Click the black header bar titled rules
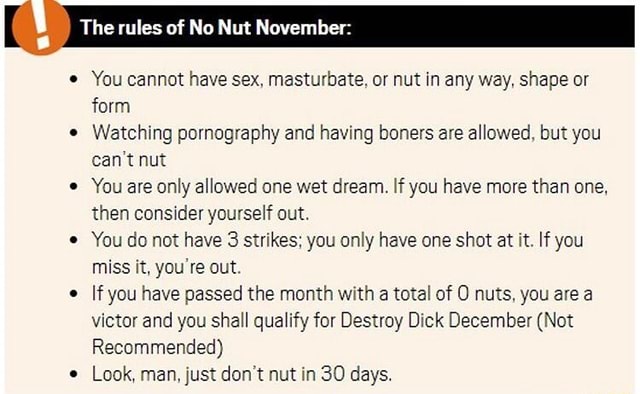Viewport: 640px width, 394px height. pyautogui.click(x=320, y=26)
